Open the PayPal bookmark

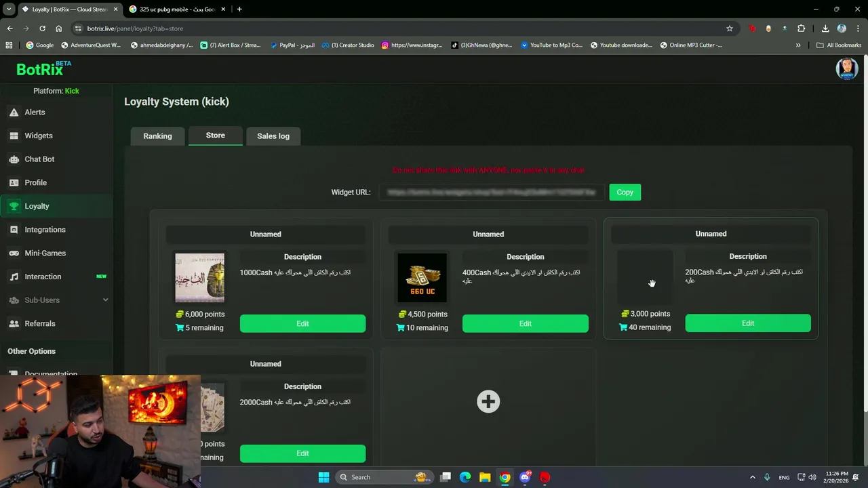click(x=292, y=45)
